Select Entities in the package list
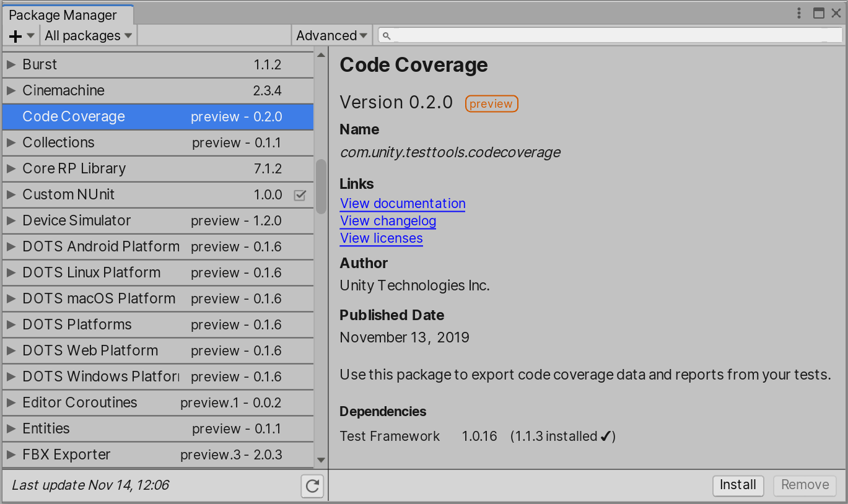848x504 pixels. 158,428
